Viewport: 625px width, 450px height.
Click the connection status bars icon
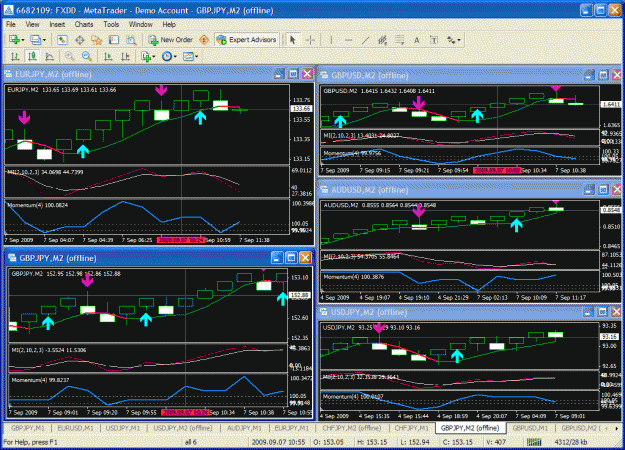click(534, 442)
